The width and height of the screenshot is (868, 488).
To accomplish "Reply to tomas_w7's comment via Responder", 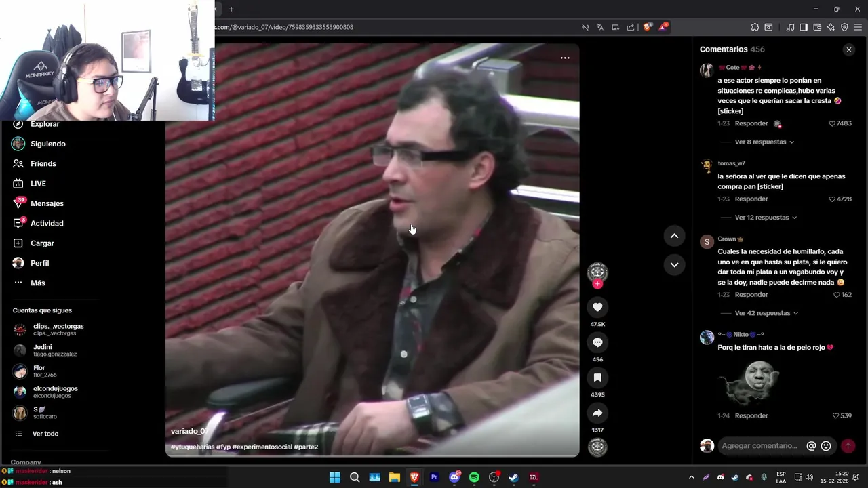I will point(751,199).
